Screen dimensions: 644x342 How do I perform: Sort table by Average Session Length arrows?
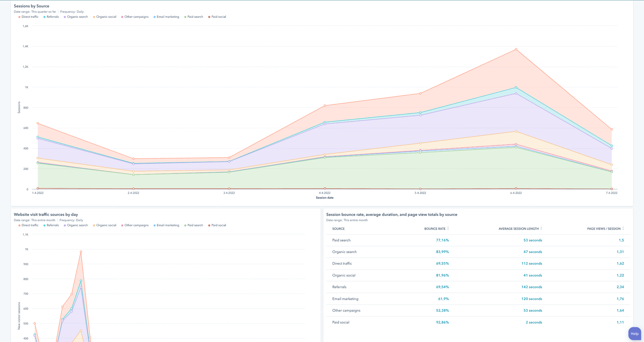coord(541,229)
